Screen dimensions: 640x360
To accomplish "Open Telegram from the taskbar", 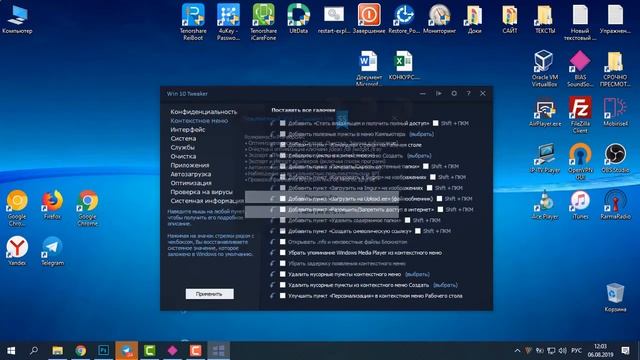I will pos(127,350).
